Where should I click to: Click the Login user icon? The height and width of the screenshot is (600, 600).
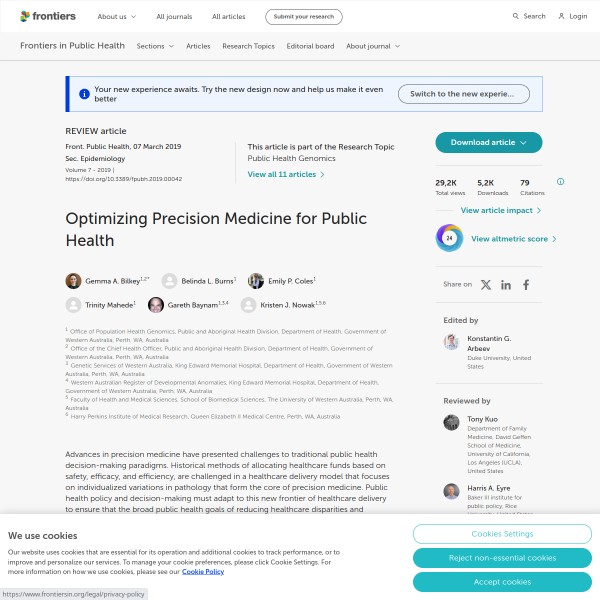tap(562, 16)
